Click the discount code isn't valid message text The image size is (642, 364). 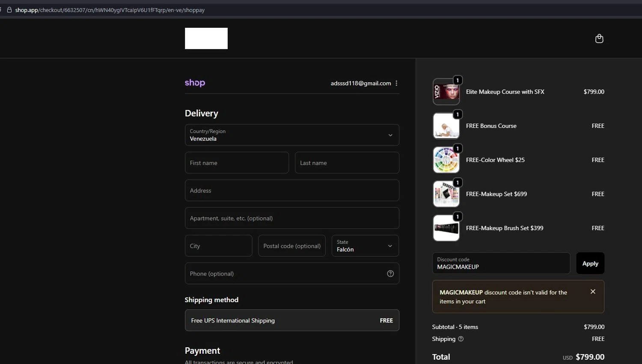click(503, 297)
